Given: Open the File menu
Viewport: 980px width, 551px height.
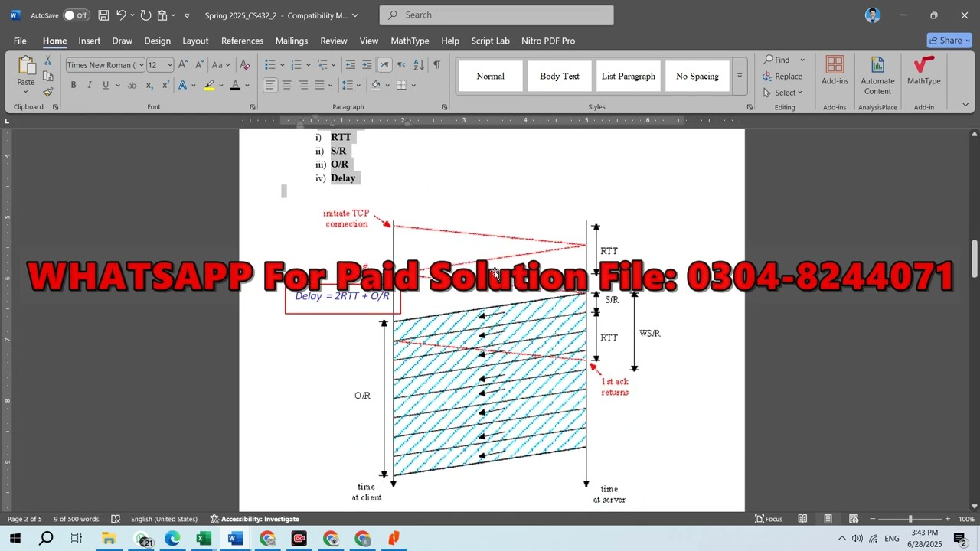Looking at the screenshot, I should 20,41.
